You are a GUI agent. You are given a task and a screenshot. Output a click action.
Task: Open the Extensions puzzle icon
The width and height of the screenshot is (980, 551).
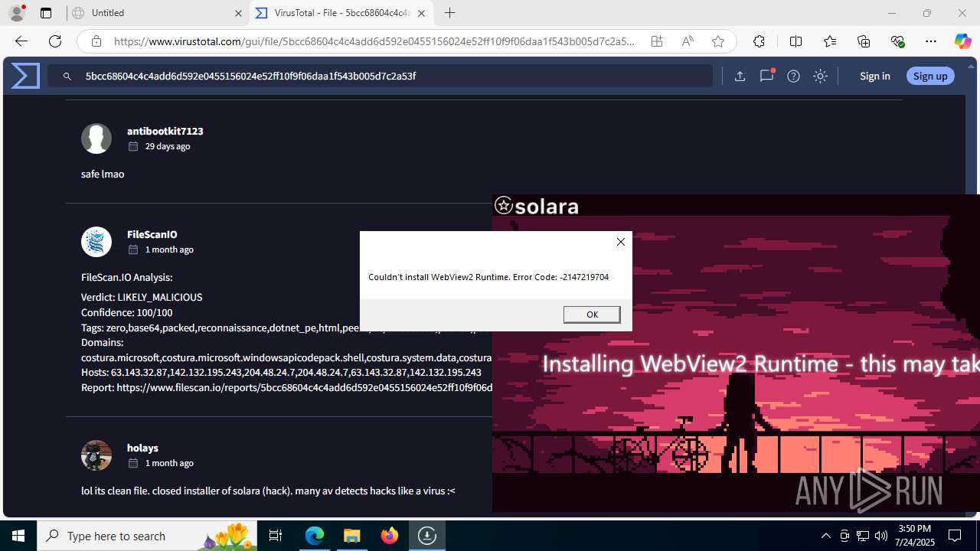(759, 41)
